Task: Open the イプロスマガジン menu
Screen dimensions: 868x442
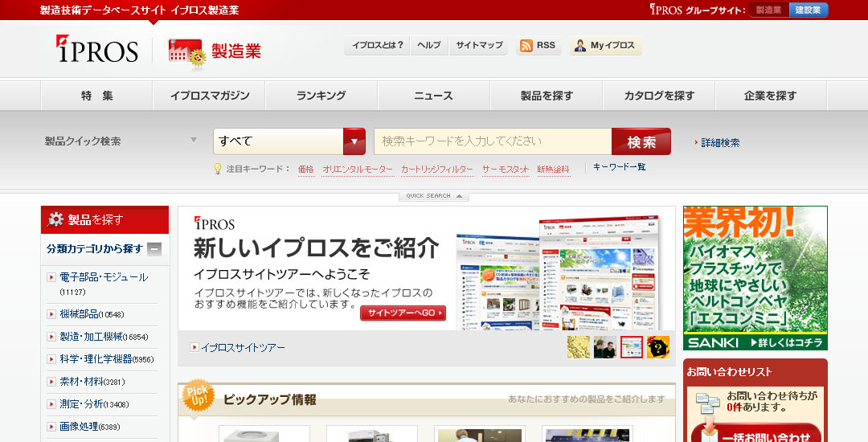Action: coord(210,96)
